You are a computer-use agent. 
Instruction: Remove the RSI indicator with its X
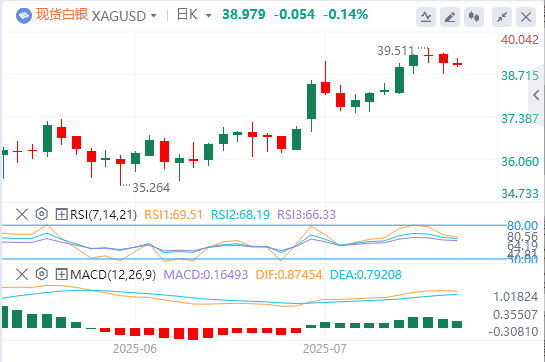pos(22,214)
